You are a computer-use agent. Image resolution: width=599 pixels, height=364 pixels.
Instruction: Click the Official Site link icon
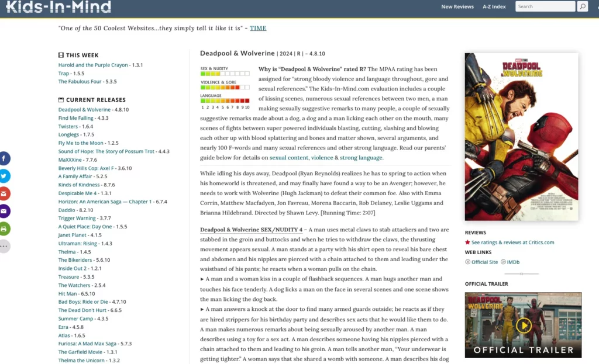point(467,262)
